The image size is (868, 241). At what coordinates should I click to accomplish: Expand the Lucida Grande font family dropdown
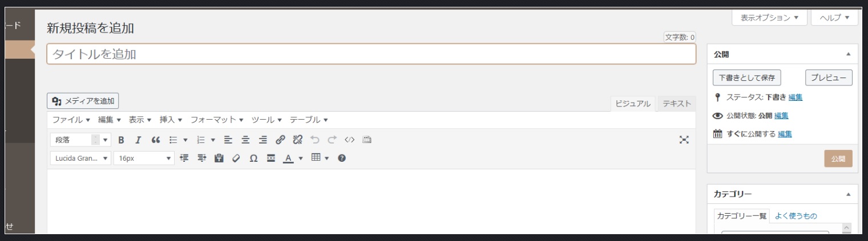coord(80,158)
